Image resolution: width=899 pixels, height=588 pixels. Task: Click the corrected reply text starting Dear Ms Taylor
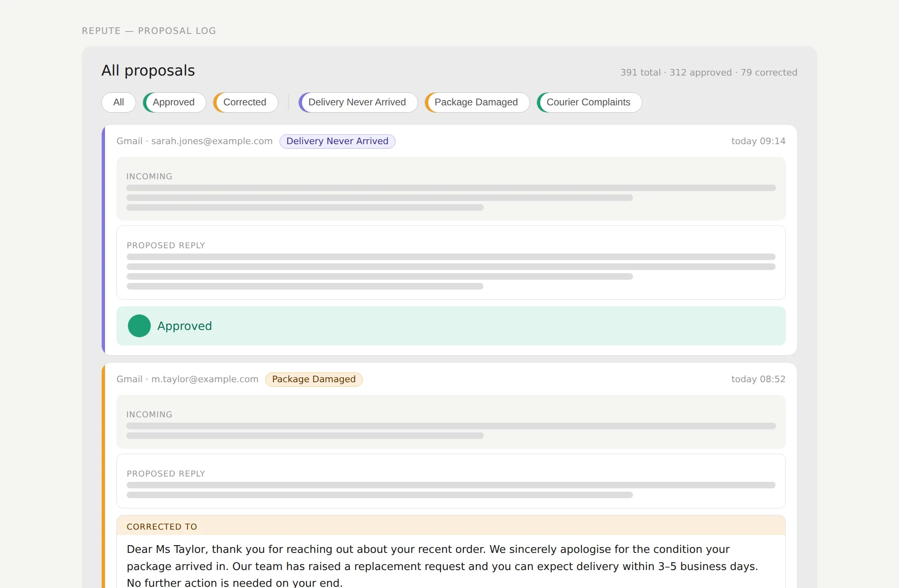pyautogui.click(x=443, y=566)
